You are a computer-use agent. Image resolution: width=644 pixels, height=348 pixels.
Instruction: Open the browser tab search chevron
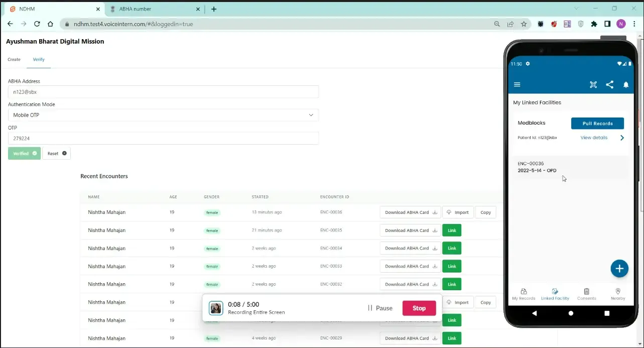pyautogui.click(x=576, y=9)
